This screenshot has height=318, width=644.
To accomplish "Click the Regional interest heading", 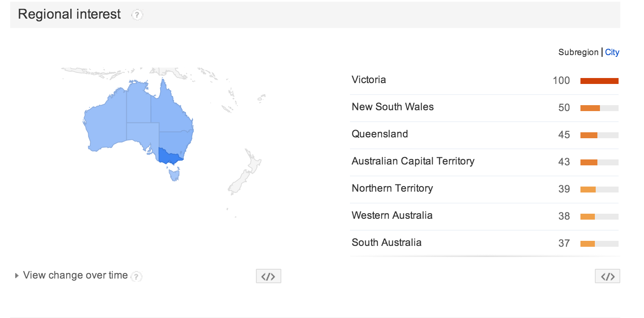I will [69, 14].
